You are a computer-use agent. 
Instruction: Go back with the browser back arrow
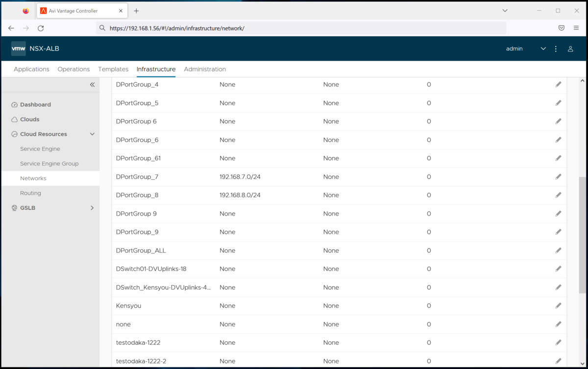coord(11,28)
